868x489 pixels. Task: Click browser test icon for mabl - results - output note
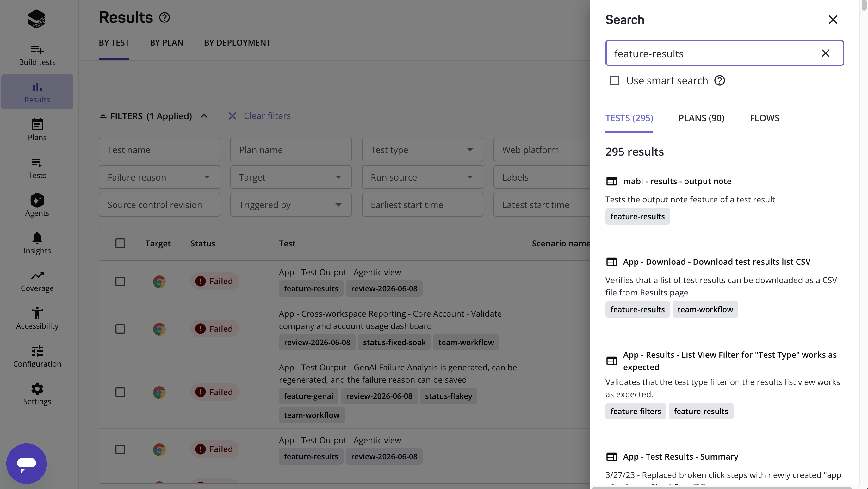tap(611, 181)
